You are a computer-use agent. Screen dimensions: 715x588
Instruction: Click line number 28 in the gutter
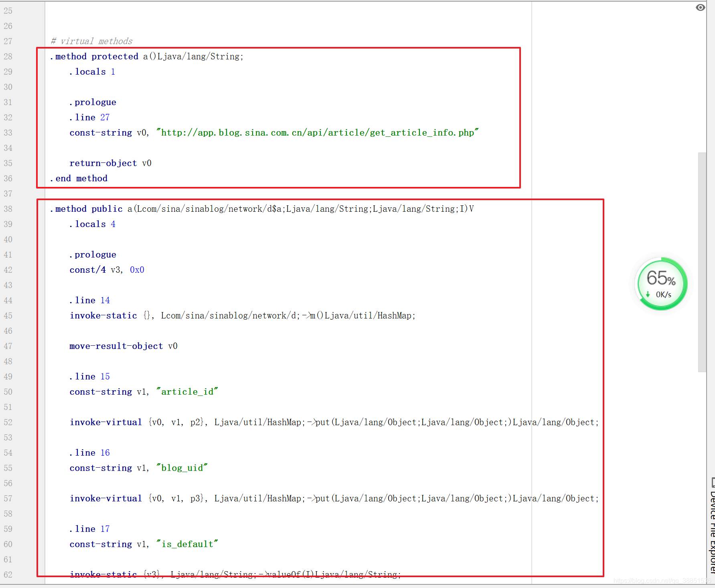(8, 57)
